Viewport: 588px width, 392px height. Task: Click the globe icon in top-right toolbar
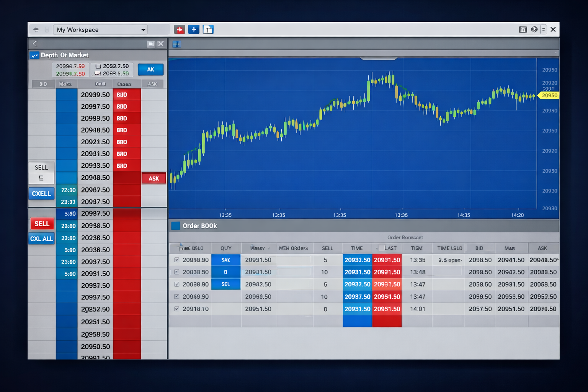tap(534, 29)
